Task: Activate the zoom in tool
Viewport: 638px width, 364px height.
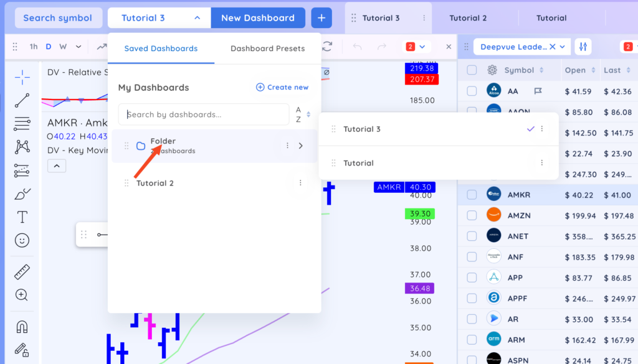Action: pyautogui.click(x=22, y=294)
